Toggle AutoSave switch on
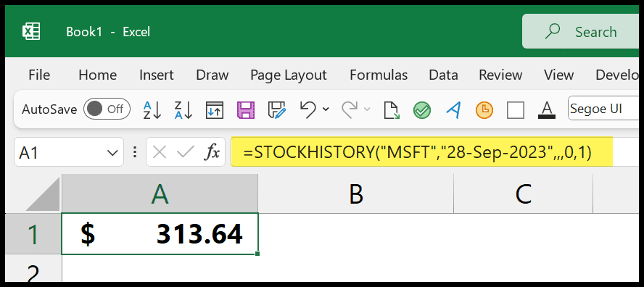644x287 pixels. [x=107, y=109]
